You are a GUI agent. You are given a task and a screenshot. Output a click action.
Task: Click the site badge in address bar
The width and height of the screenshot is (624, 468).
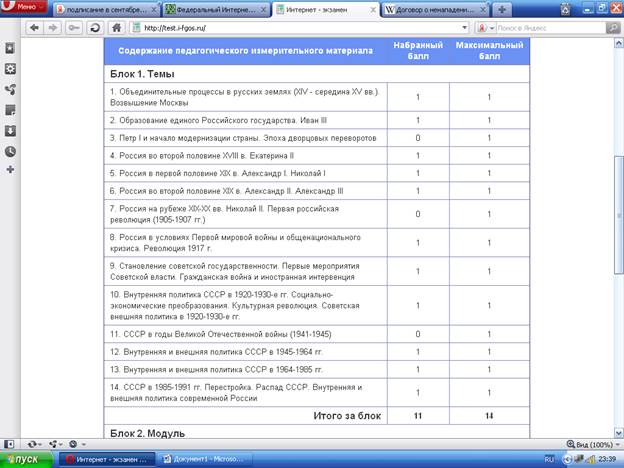(x=136, y=27)
